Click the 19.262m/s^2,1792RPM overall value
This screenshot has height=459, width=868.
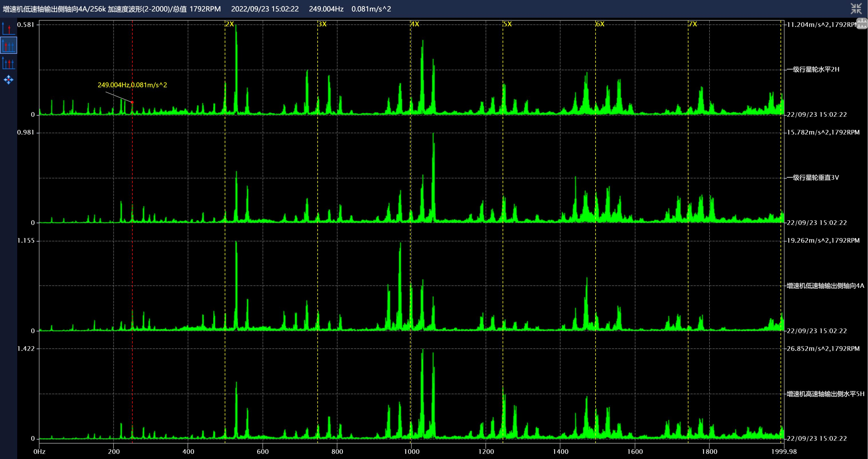(x=823, y=240)
